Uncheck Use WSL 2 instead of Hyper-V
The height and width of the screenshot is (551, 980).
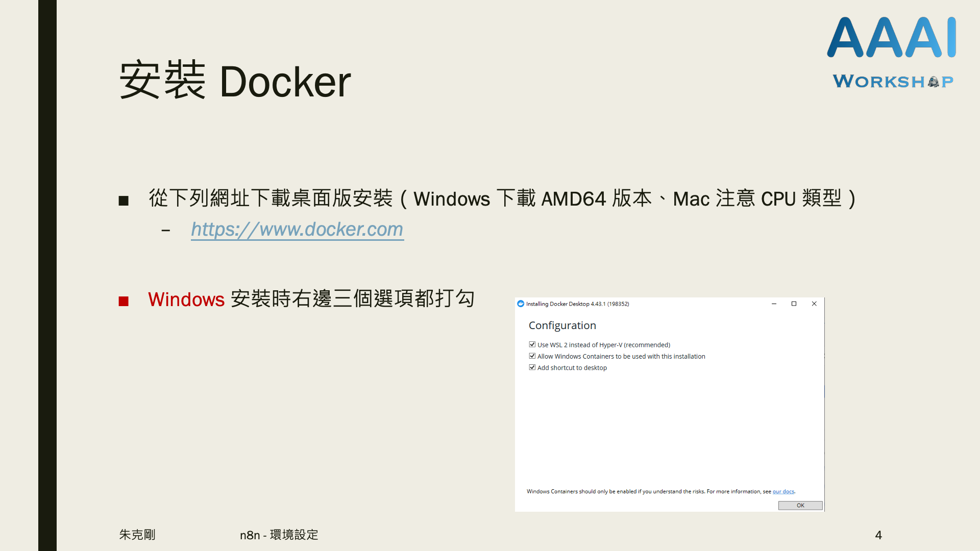(x=532, y=344)
